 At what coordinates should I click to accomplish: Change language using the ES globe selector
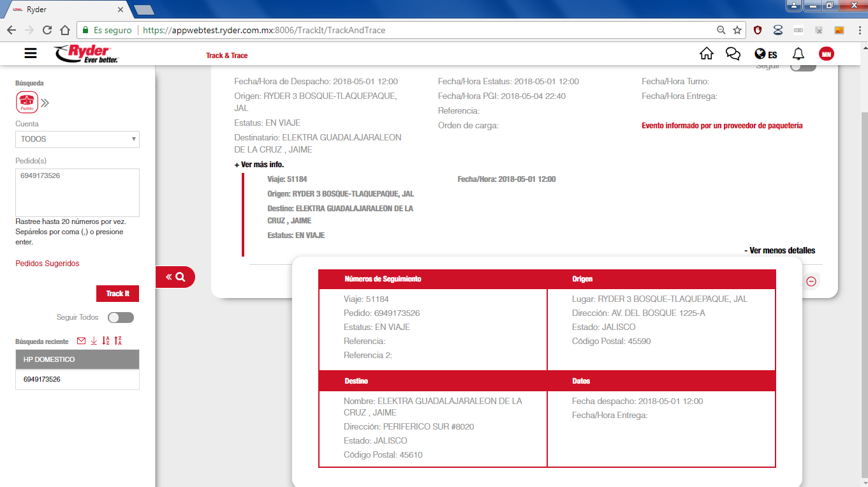click(765, 54)
